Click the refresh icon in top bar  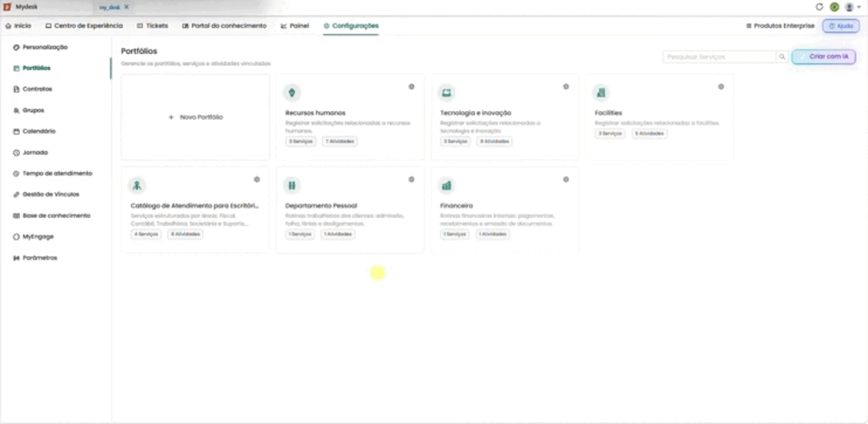tap(819, 7)
